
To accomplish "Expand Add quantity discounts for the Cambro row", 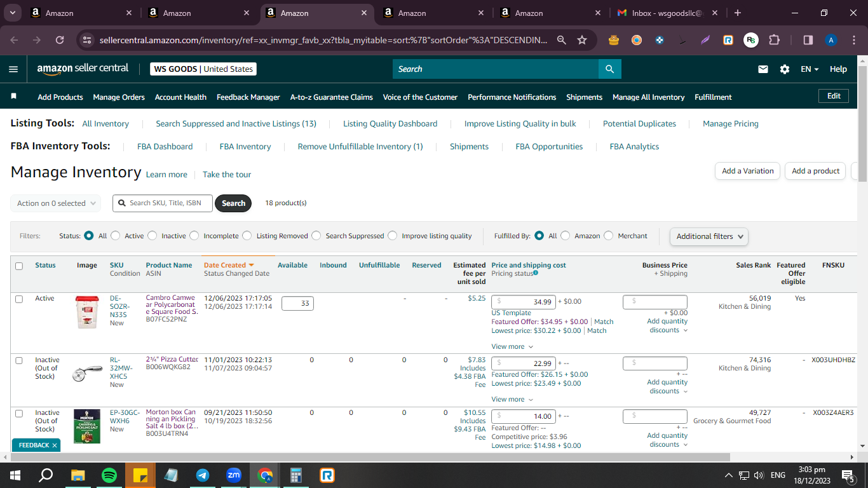I will point(667,325).
